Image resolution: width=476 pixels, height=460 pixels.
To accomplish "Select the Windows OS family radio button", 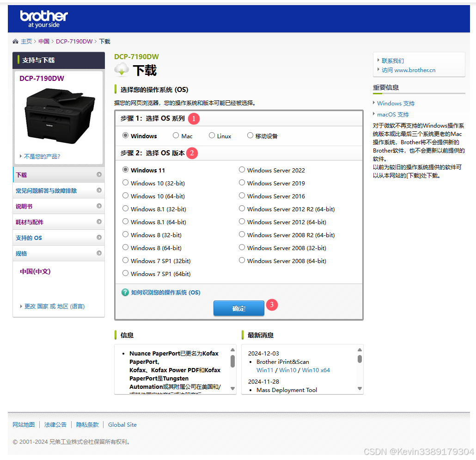I will (x=125, y=135).
